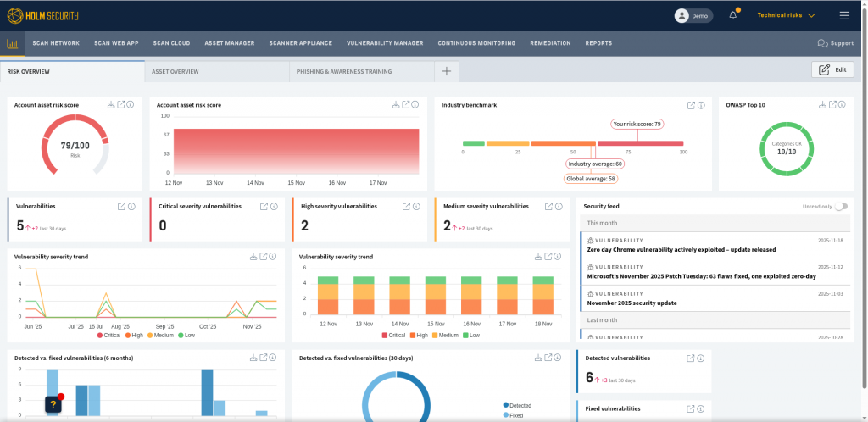The width and height of the screenshot is (868, 422).
Task: Toggle Fixed series in donut chart legend
Action: (x=513, y=415)
